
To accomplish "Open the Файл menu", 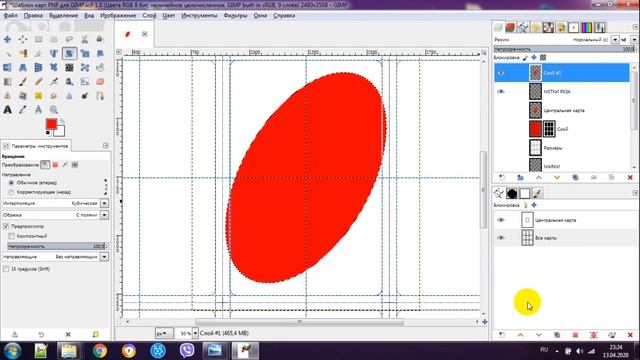I will pyautogui.click(x=11, y=16).
